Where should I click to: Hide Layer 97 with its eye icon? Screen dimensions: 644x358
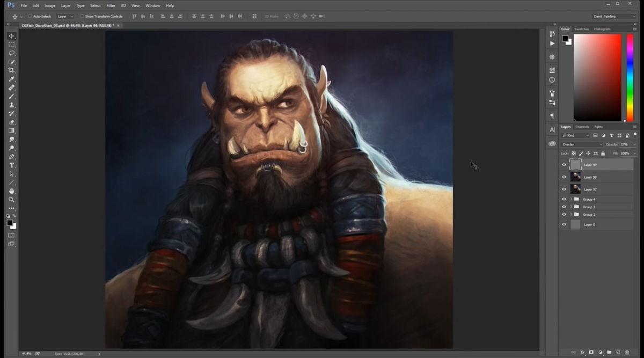pyautogui.click(x=563, y=189)
